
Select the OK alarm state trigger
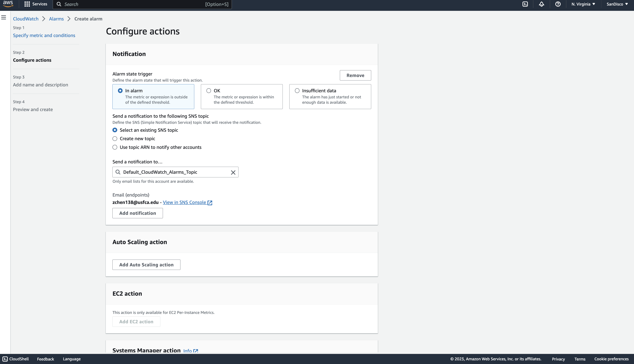coord(209,91)
